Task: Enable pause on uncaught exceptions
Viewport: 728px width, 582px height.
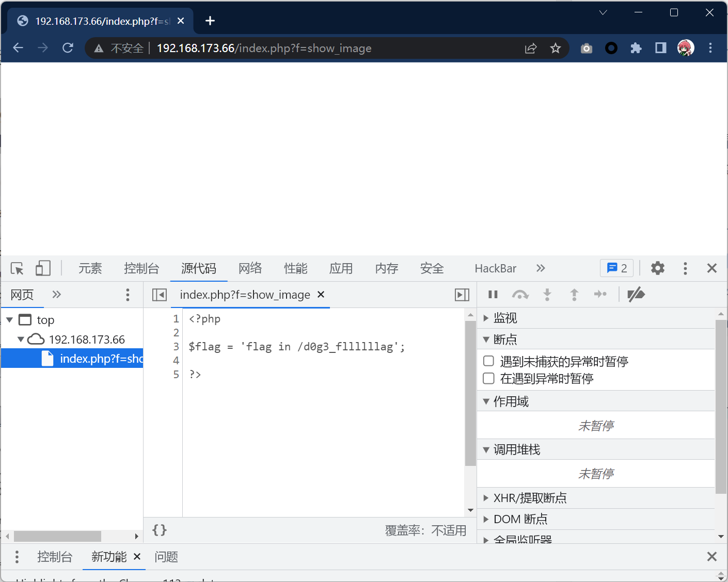Action: [x=488, y=361]
